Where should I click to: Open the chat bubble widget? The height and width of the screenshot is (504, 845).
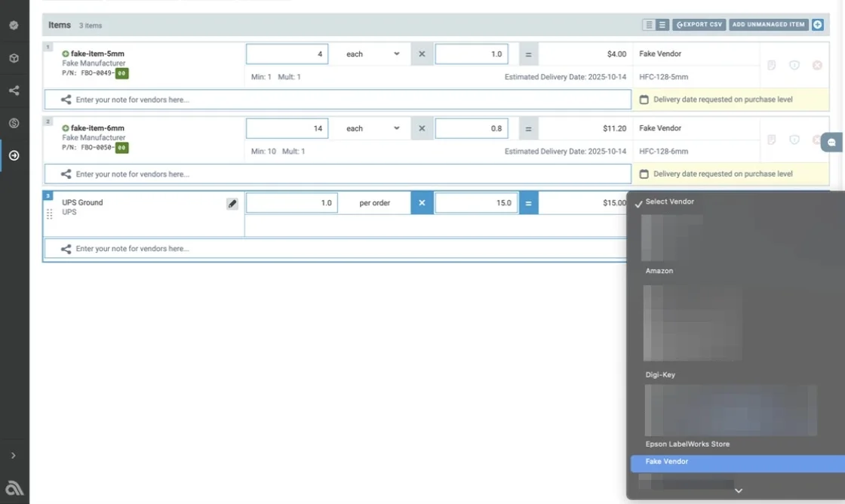coord(831,142)
